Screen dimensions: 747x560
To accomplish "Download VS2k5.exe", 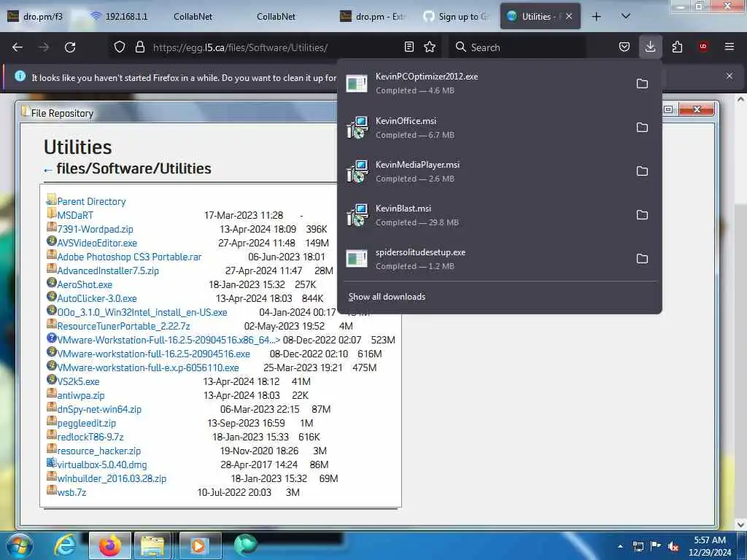I will (78, 381).
